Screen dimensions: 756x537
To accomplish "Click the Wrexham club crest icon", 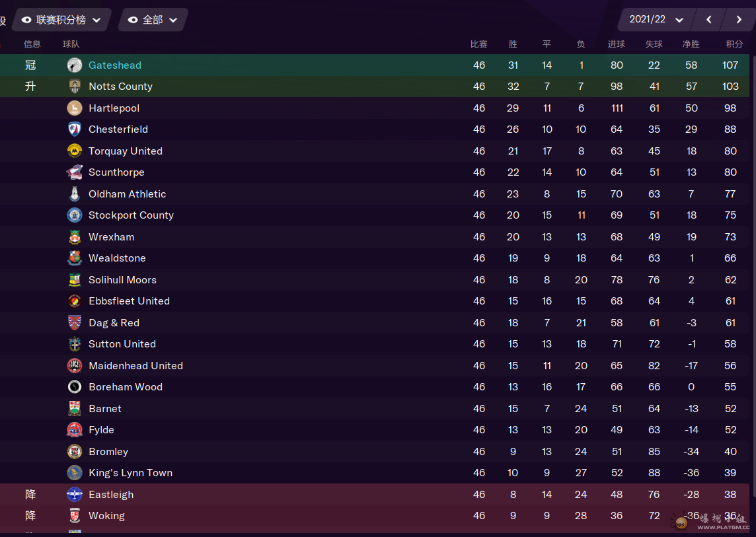I will click(x=75, y=237).
